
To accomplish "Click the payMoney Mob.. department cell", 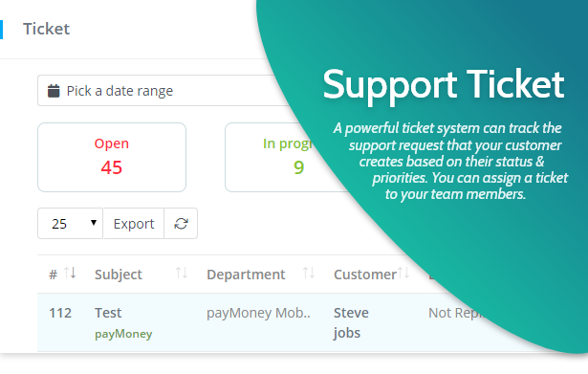I will [258, 313].
